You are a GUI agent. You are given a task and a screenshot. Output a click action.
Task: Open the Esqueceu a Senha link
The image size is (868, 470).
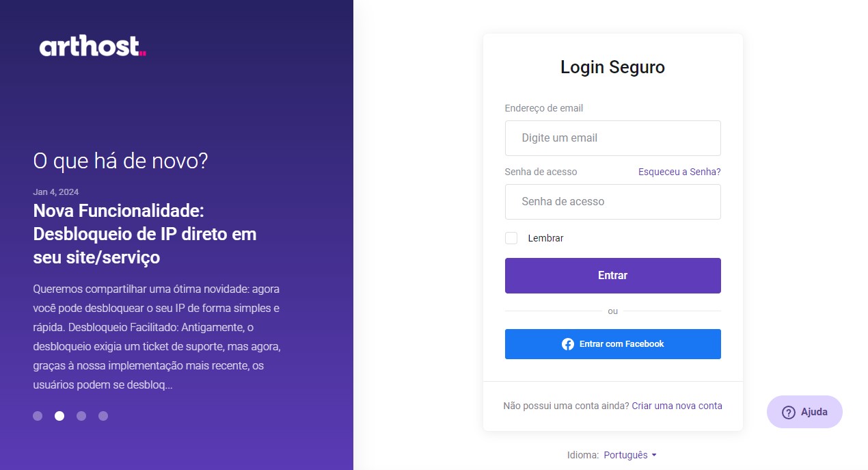[679, 172]
